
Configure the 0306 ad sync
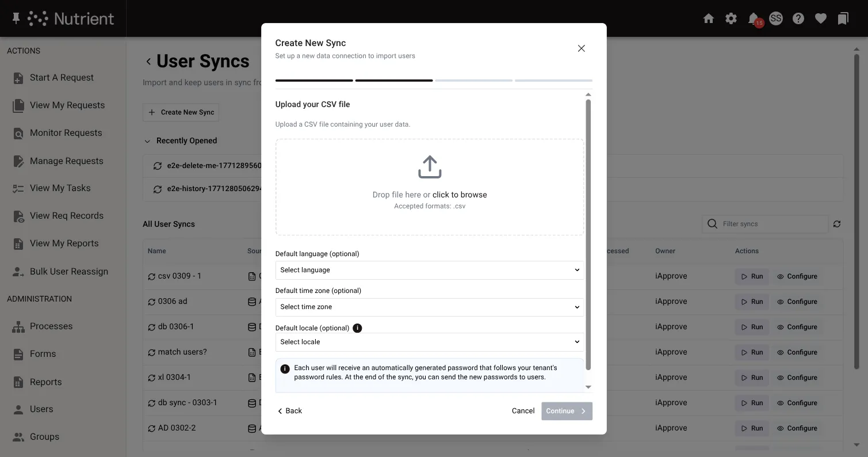[797, 302]
